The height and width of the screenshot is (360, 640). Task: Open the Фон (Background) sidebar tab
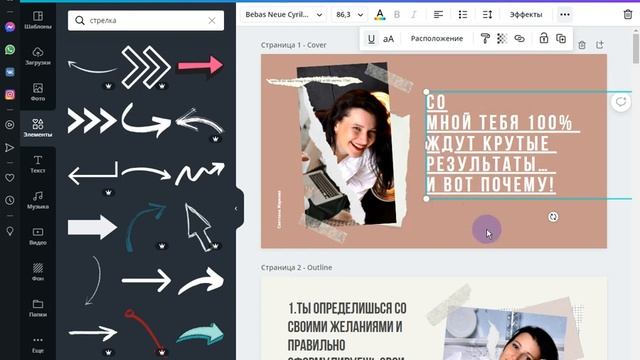38,271
